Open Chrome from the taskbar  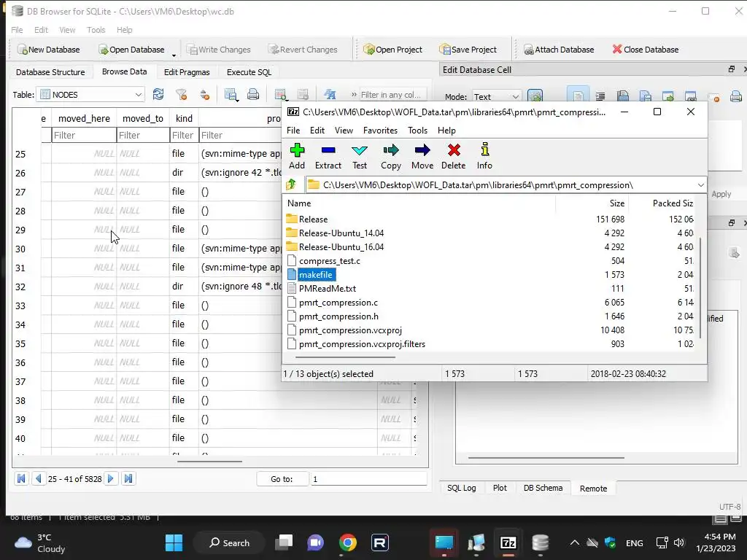coord(348,542)
